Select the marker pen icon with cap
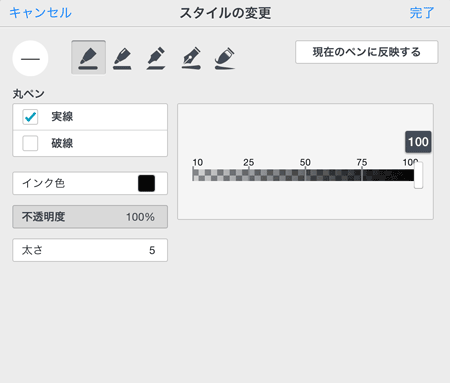The width and height of the screenshot is (450, 383). pyautogui.click(x=225, y=58)
